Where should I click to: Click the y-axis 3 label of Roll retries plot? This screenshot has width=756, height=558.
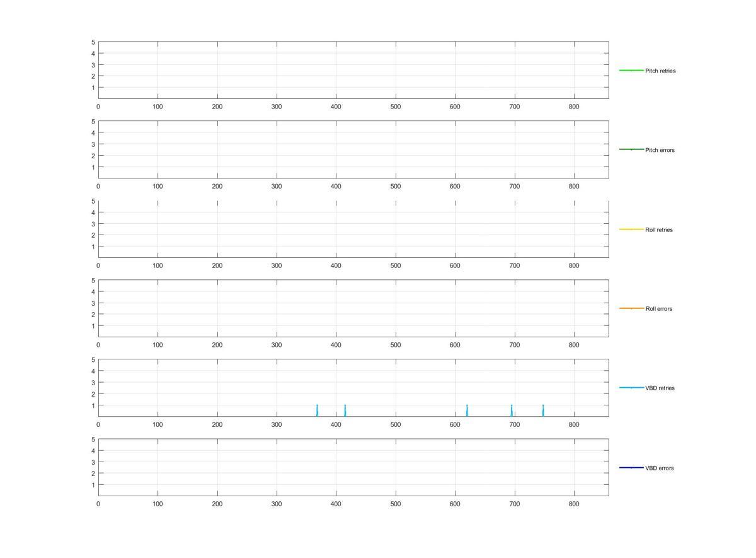(x=93, y=224)
